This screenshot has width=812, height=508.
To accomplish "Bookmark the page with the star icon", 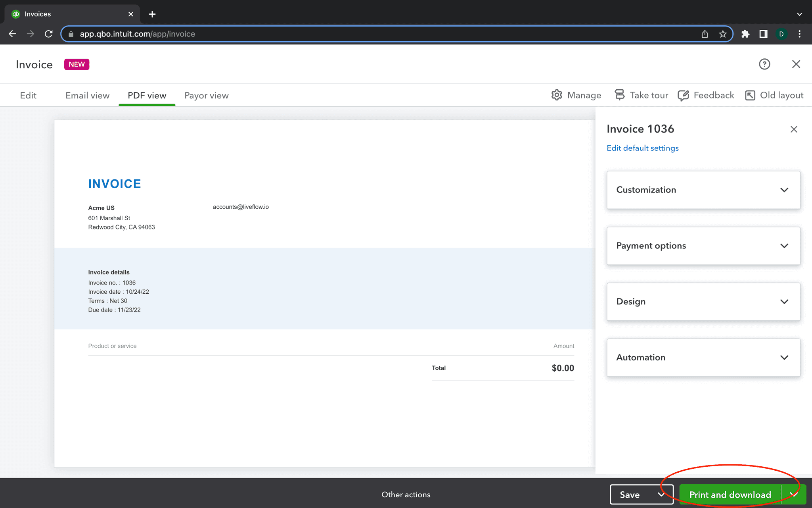I will click(x=722, y=34).
